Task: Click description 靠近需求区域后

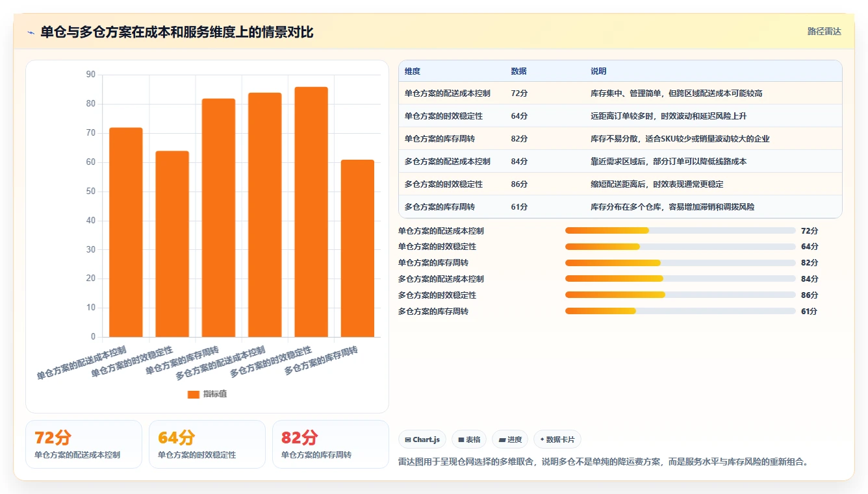Action: [x=669, y=162]
